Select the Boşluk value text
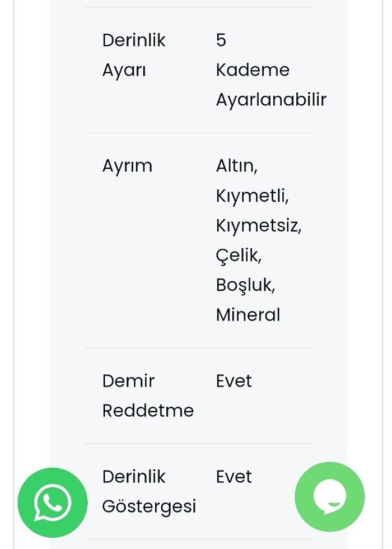The width and height of the screenshot is (392, 549). [x=245, y=285]
